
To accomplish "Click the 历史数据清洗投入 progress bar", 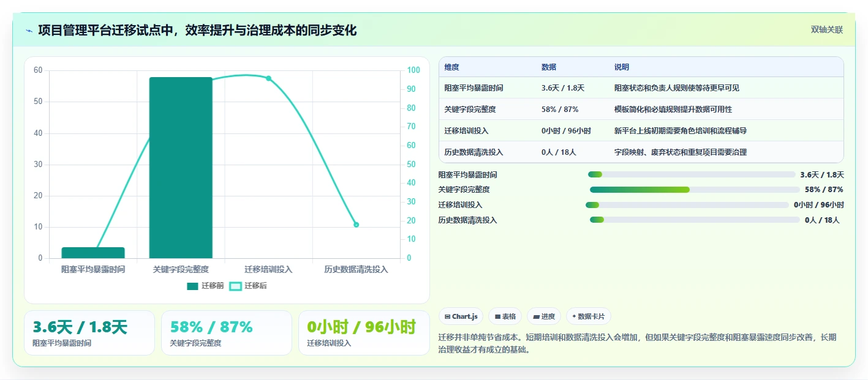I will tap(695, 220).
